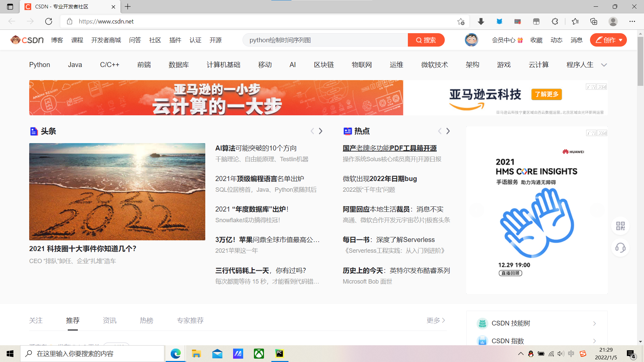Open File Explorer from taskbar
644x362 pixels.
coord(196,354)
